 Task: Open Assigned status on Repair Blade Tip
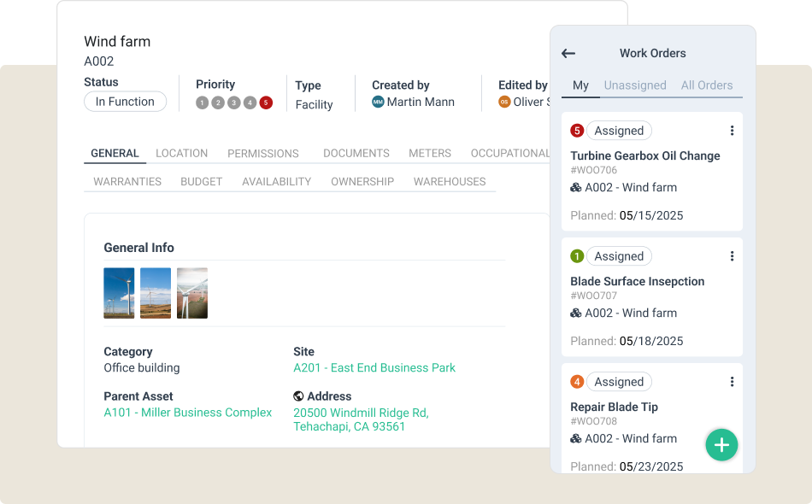coord(619,382)
